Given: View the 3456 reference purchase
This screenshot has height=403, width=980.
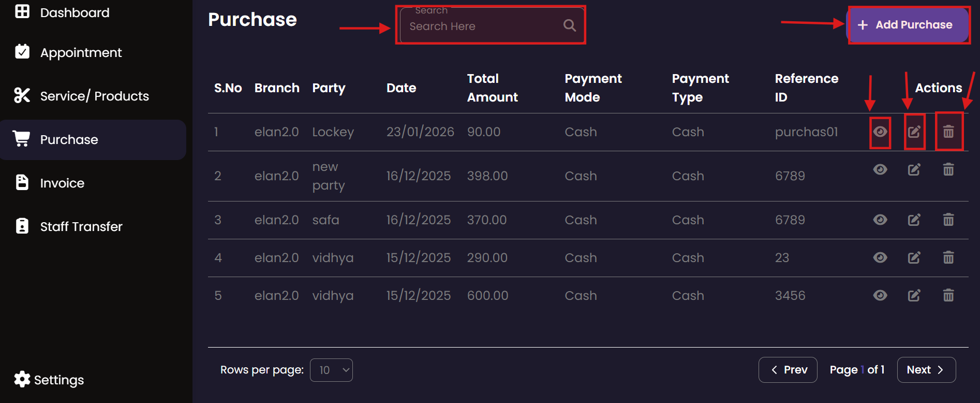Looking at the screenshot, I should point(880,295).
